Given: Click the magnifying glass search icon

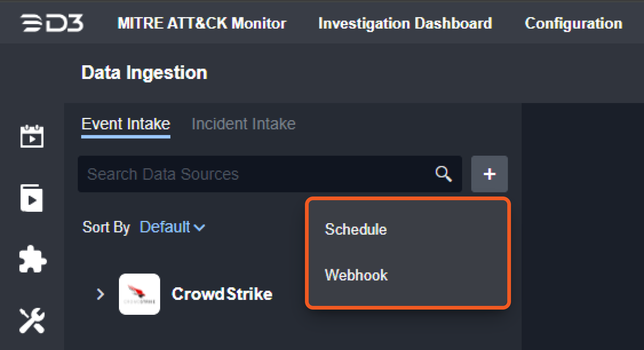Looking at the screenshot, I should 444,174.
